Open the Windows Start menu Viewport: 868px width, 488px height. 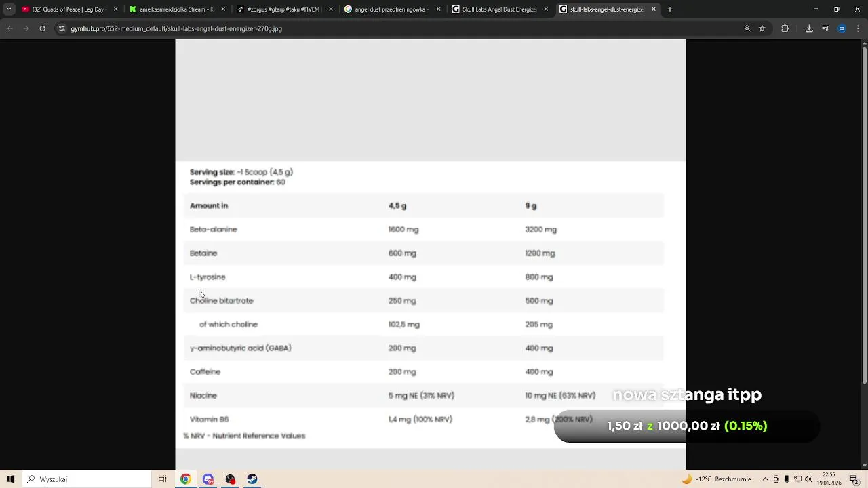(11, 479)
